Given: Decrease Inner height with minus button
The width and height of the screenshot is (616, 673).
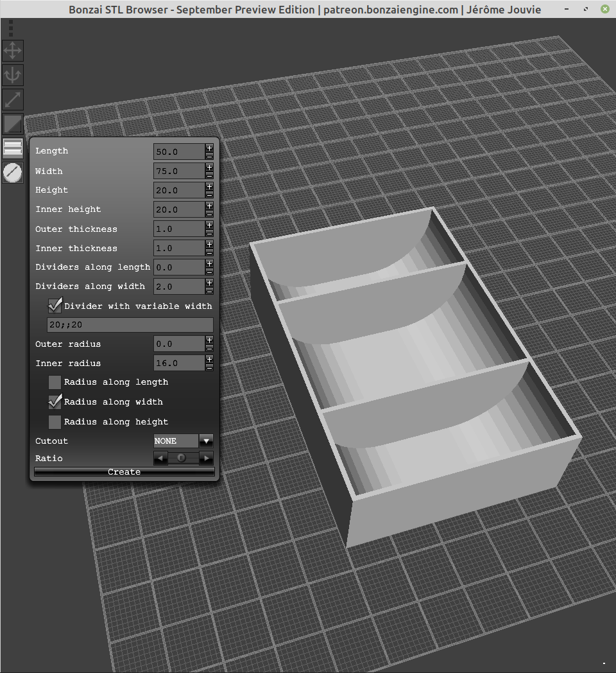Looking at the screenshot, I should [x=209, y=214].
